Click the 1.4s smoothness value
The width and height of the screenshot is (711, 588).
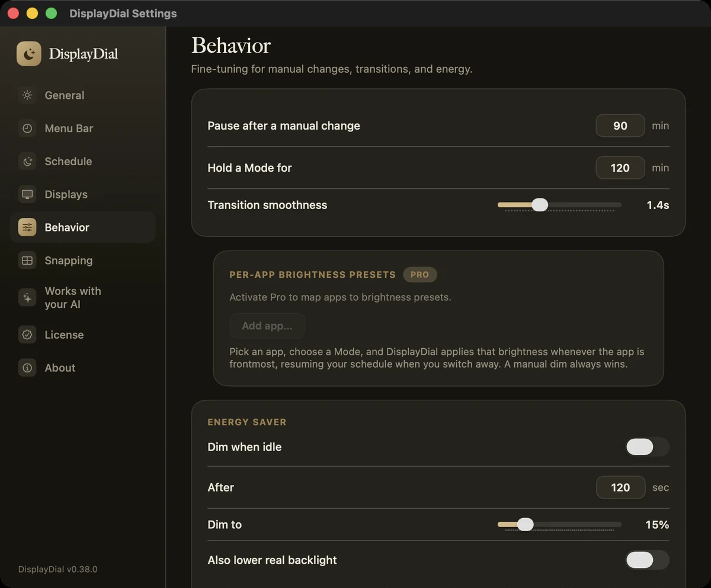(x=658, y=205)
